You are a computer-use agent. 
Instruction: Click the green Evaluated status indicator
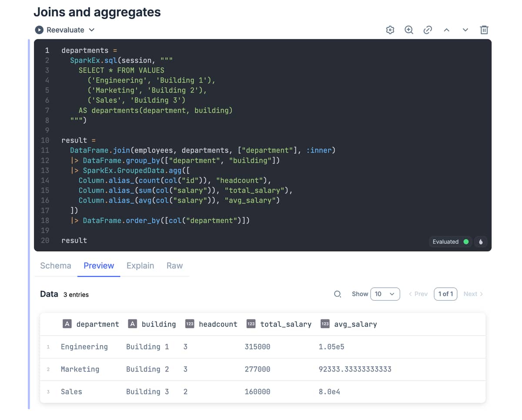(466, 242)
